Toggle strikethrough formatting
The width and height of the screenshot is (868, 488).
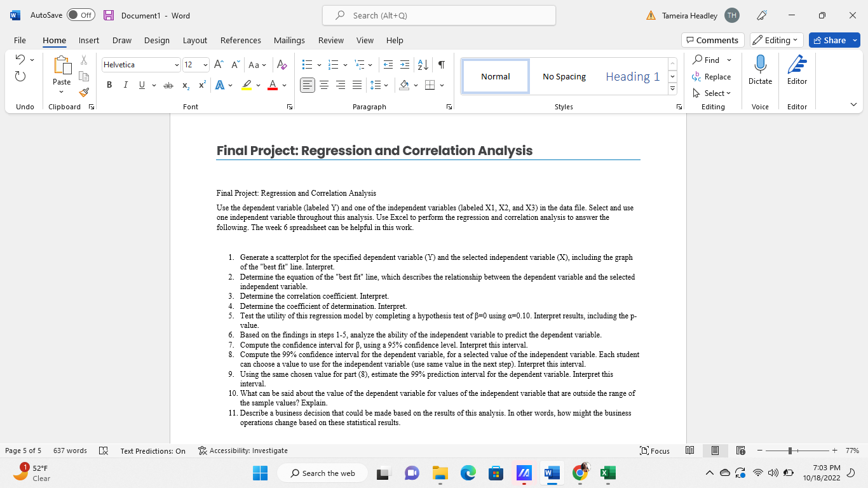click(168, 85)
